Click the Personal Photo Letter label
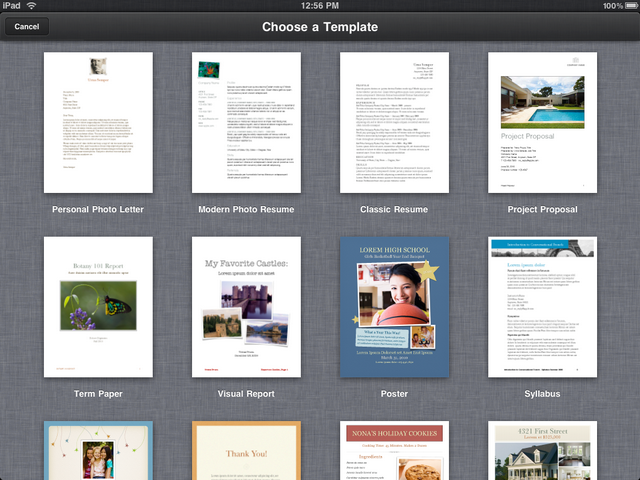640x480 pixels. coord(98,209)
